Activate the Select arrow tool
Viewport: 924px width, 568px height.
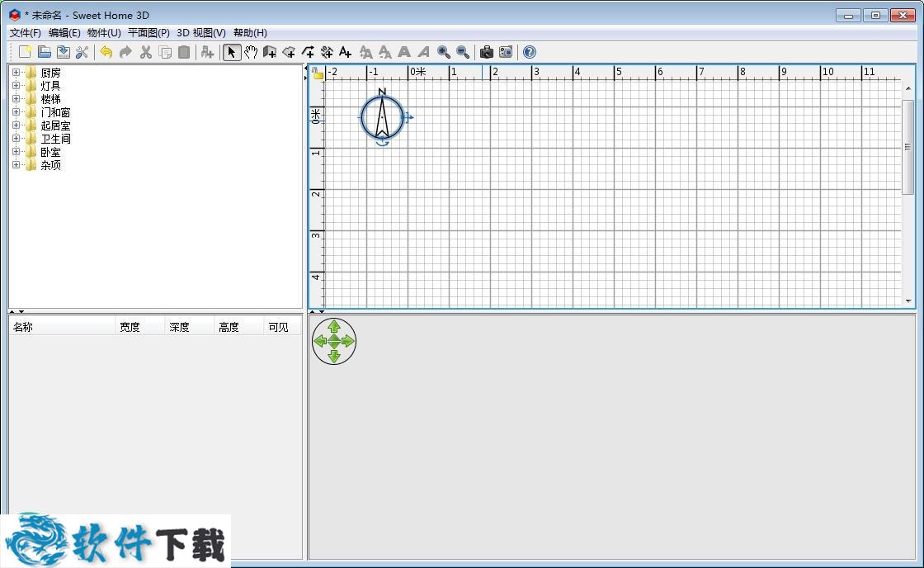coord(232,52)
